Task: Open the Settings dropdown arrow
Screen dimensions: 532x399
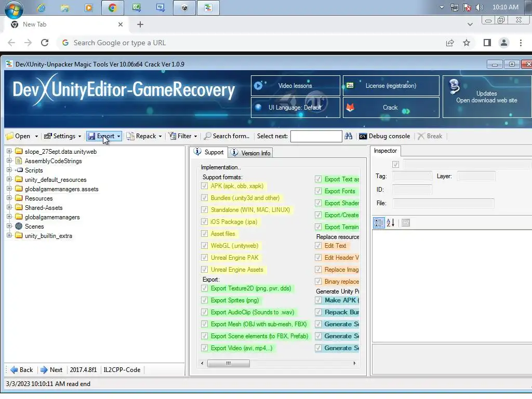Action: [x=79, y=137]
